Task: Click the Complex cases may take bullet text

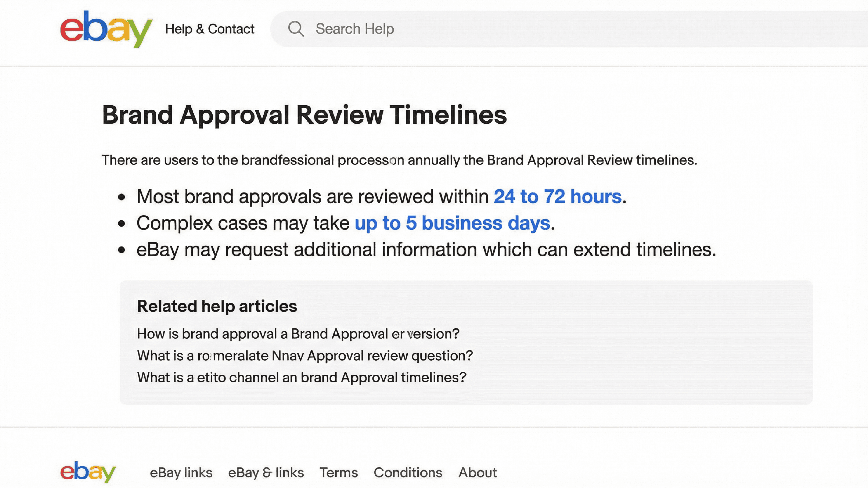Action: tap(243, 223)
